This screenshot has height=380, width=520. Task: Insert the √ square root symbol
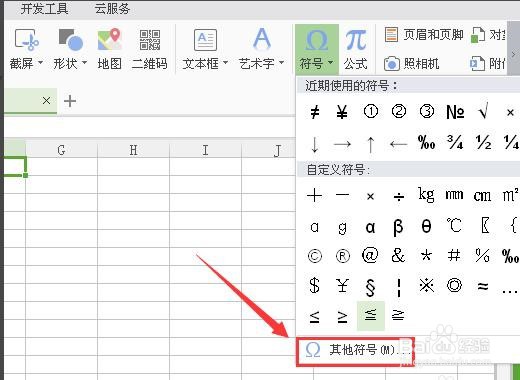(483, 111)
